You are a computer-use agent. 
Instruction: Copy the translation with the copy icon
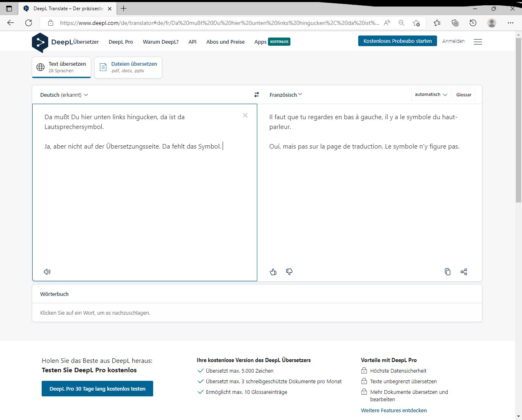point(448,272)
